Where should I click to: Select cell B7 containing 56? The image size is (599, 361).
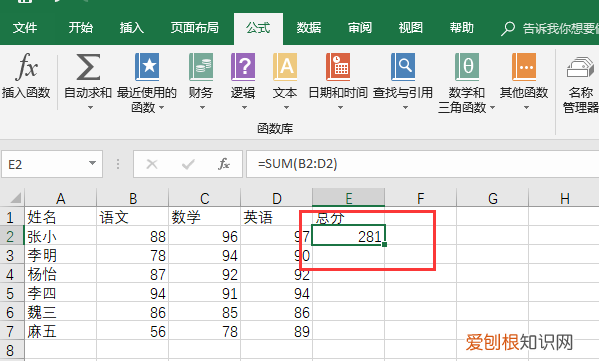click(133, 331)
